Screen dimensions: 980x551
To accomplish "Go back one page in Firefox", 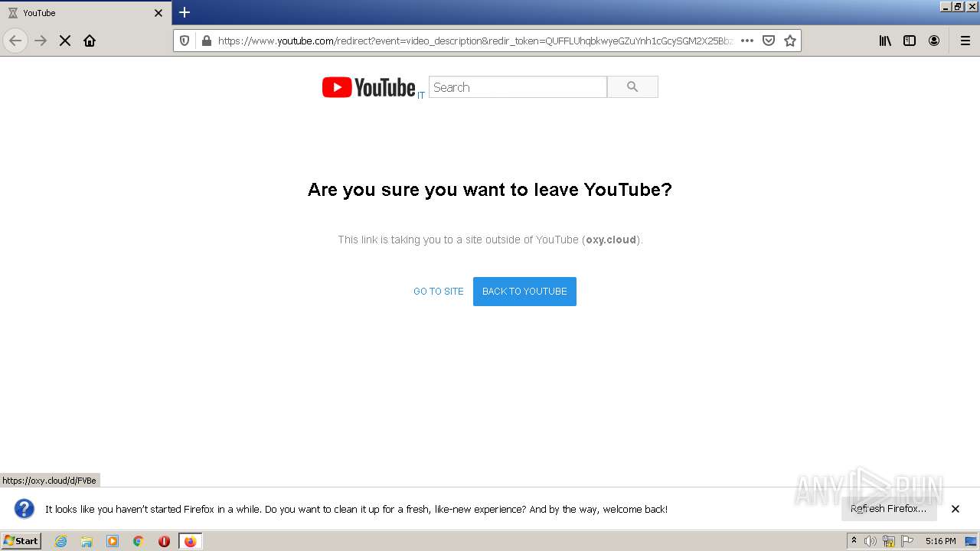I will click(15, 41).
